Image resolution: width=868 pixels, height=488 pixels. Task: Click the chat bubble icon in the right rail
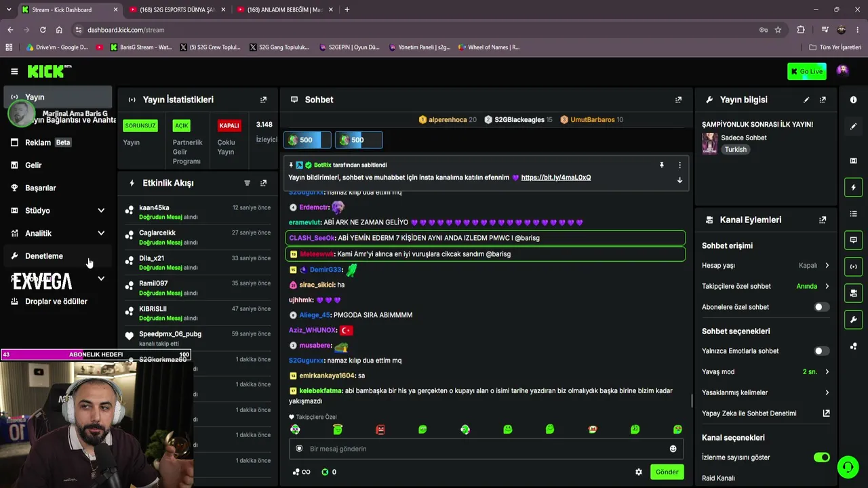tap(853, 240)
